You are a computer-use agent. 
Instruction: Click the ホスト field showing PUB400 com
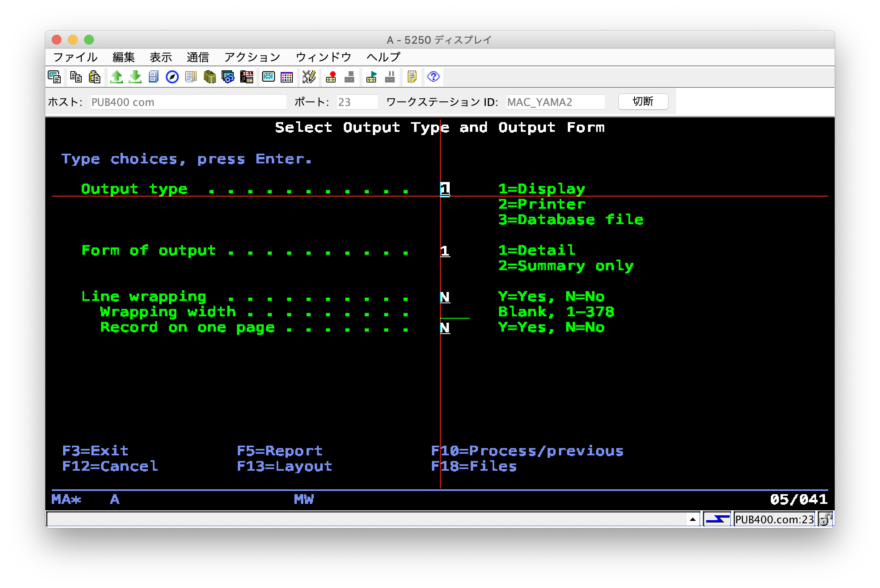click(x=188, y=102)
